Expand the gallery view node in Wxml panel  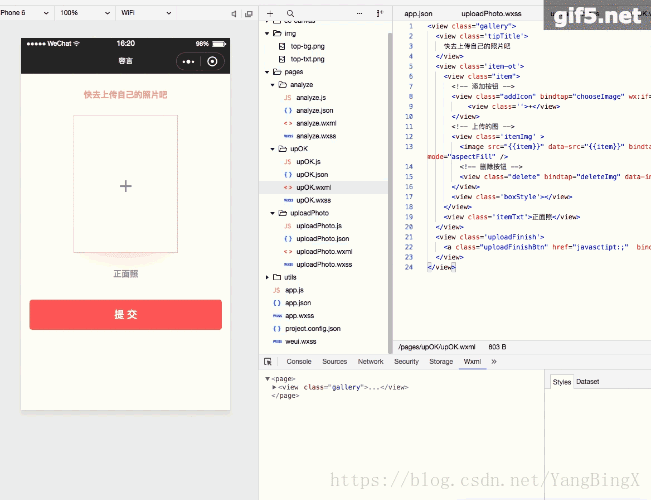click(274, 387)
